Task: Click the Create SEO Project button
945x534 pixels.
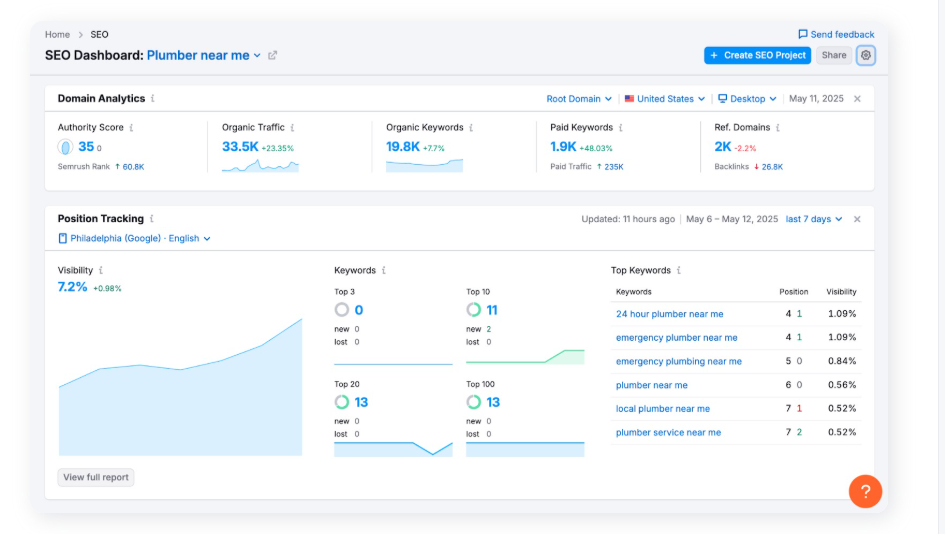Action: pos(758,55)
